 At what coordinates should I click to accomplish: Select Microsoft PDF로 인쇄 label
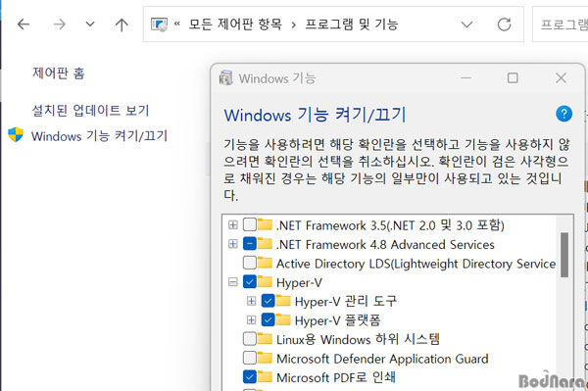pos(336,377)
